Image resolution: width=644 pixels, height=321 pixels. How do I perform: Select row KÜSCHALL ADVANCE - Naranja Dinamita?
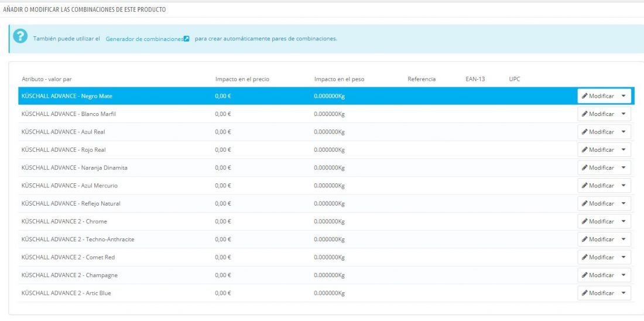coord(326,168)
